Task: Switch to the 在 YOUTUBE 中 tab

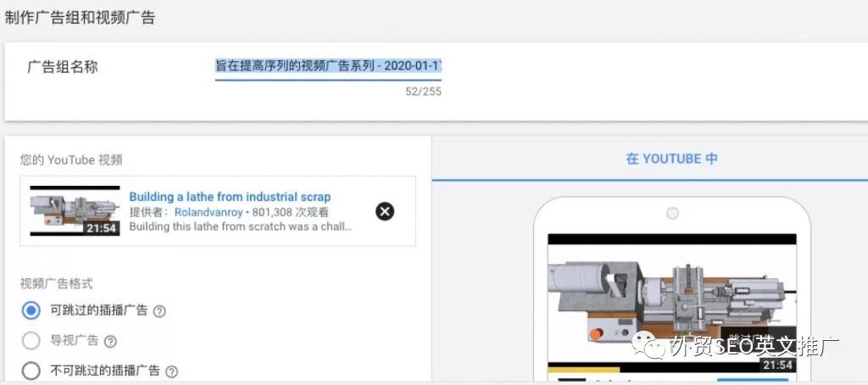Action: [x=671, y=159]
